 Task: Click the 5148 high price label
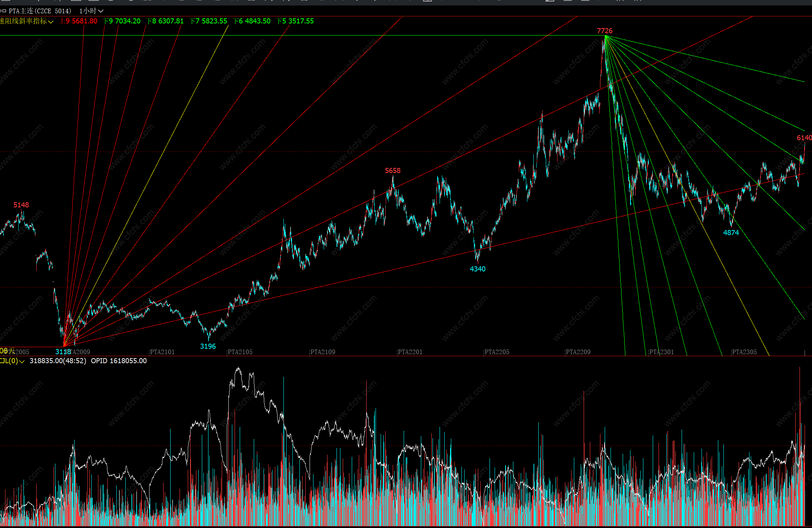[x=21, y=205]
